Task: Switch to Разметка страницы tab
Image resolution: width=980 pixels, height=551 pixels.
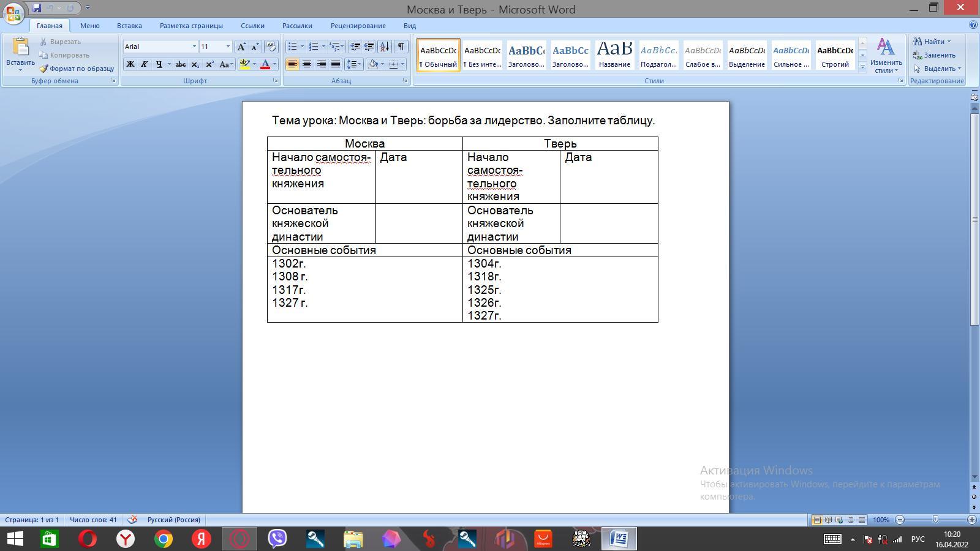Action: point(191,26)
